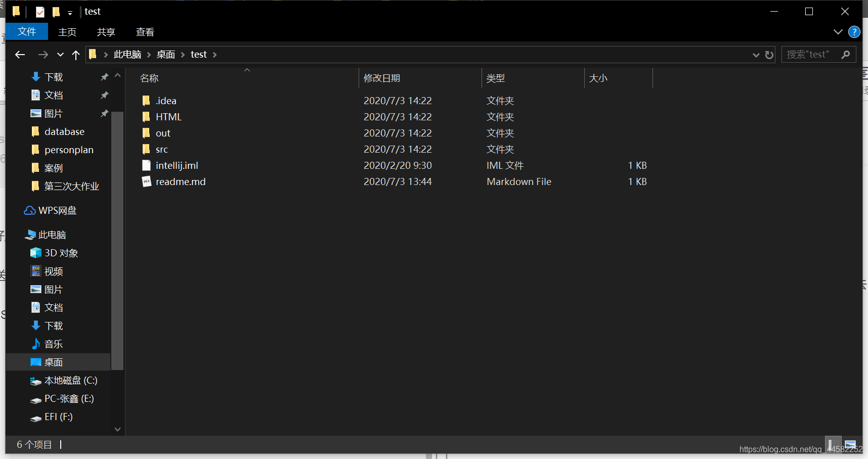The width and height of the screenshot is (868, 459).
Task: Open 案例 folder in sidebar
Action: pos(54,168)
